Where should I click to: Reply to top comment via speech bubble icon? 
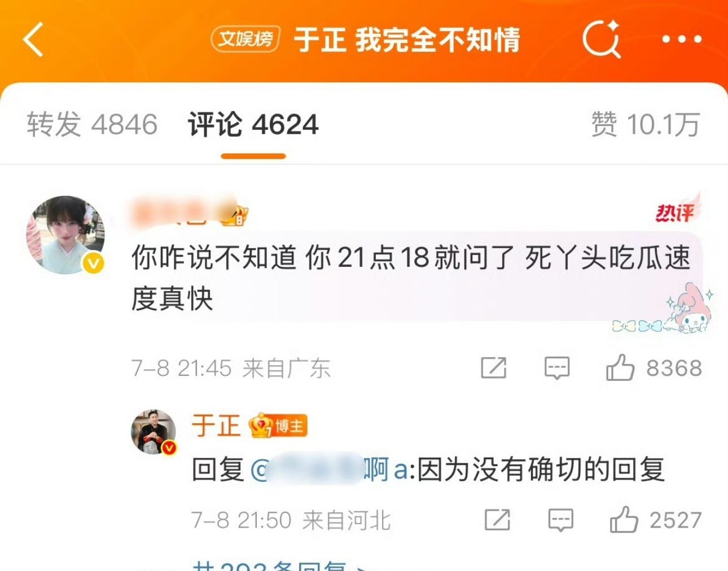556,368
